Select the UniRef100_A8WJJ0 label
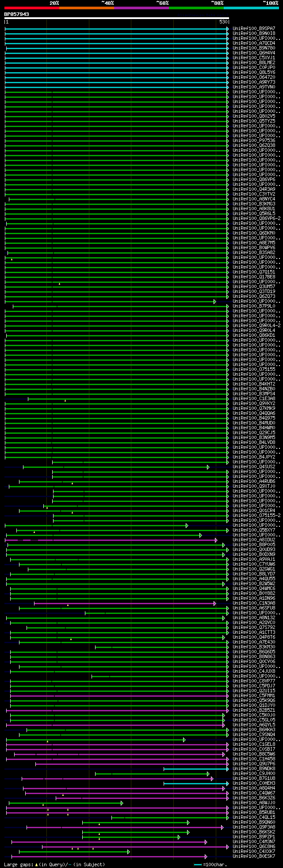The height and width of the screenshot is (868, 283). [254, 803]
